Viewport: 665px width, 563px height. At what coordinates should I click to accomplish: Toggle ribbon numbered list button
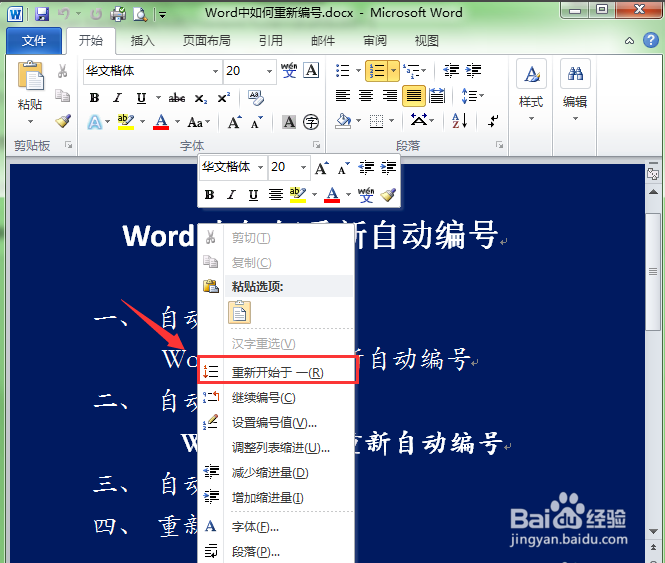pyautogui.click(x=376, y=70)
